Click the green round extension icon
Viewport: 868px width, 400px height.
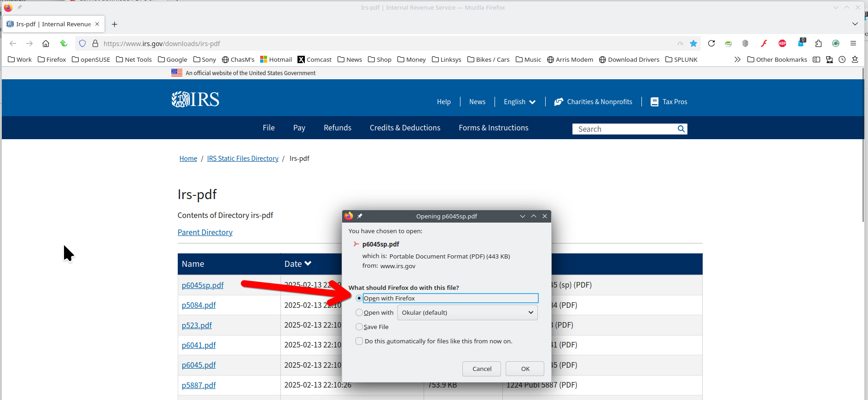coord(836,43)
